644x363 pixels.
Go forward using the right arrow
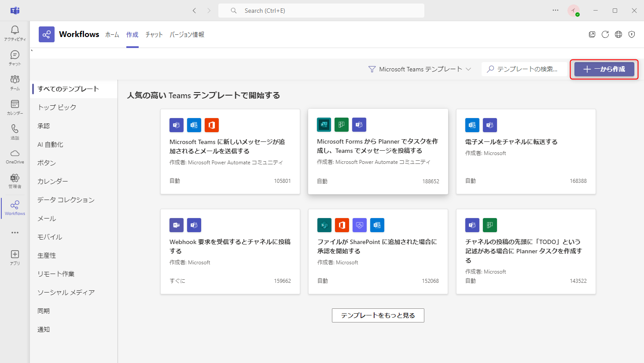209,11
